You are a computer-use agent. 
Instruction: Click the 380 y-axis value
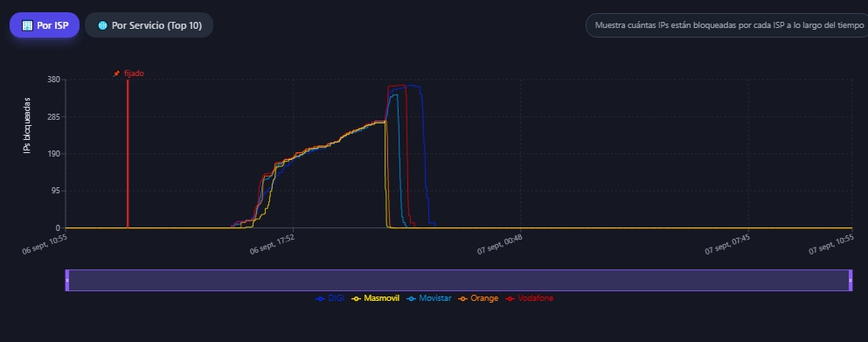pyautogui.click(x=53, y=80)
